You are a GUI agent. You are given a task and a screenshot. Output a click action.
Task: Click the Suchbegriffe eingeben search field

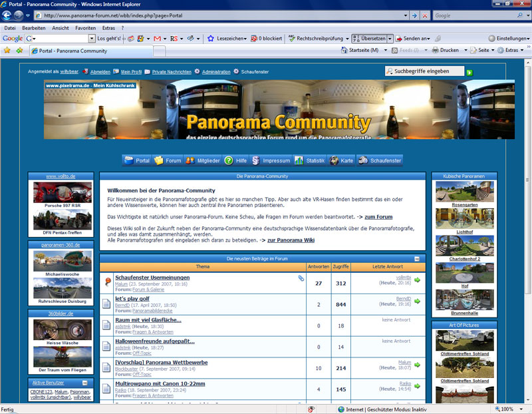(424, 71)
